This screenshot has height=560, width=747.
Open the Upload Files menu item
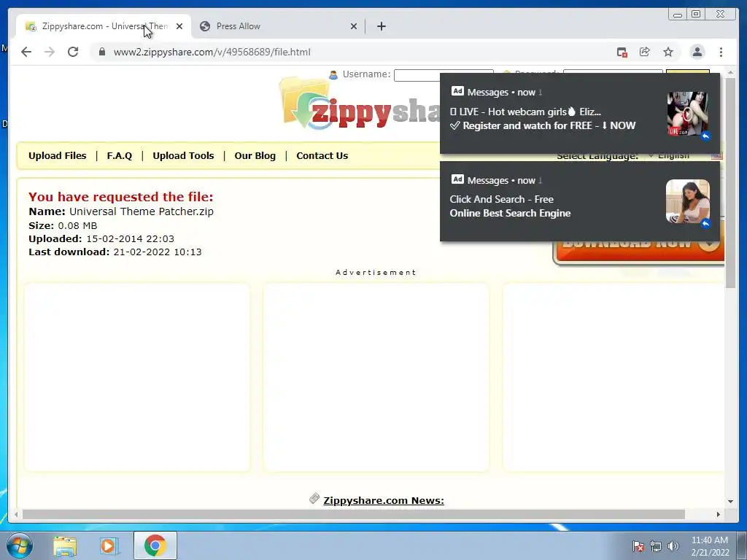coord(57,156)
